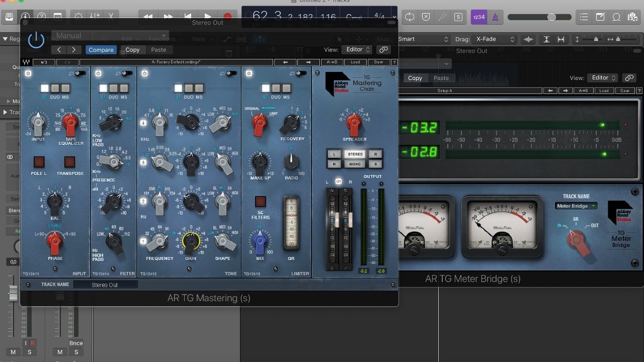Viewport: 644px width, 362px height.
Task: Click the master volume slider knob
Action: point(551,17)
